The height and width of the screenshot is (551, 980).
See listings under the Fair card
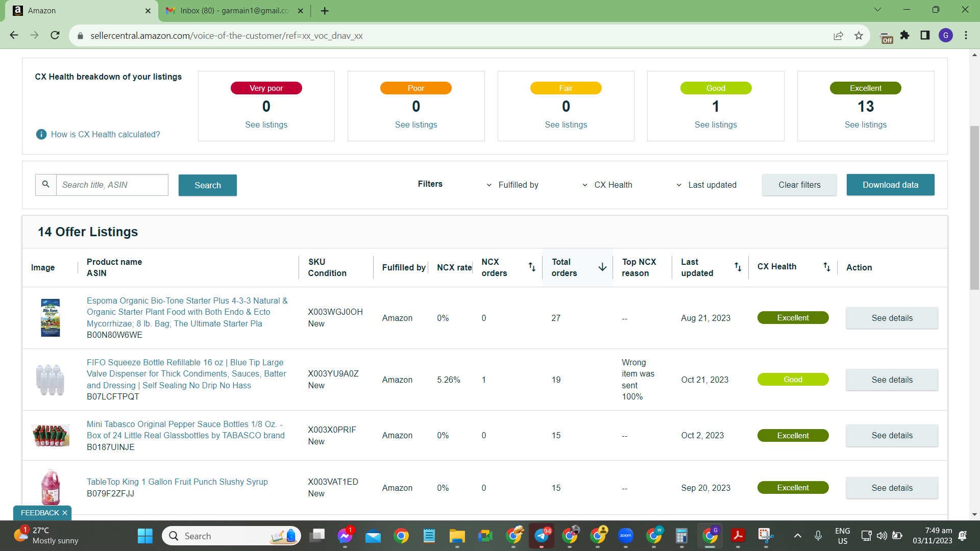566,124
